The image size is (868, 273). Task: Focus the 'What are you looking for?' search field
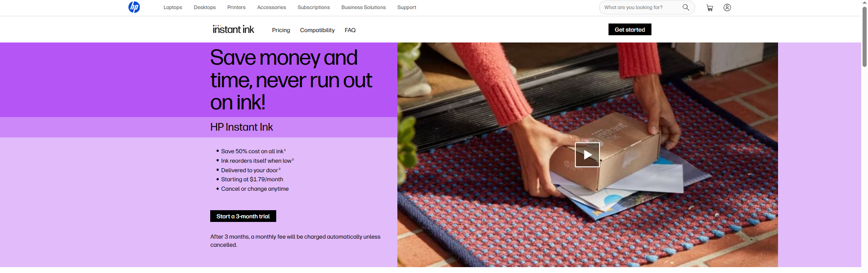[640, 7]
